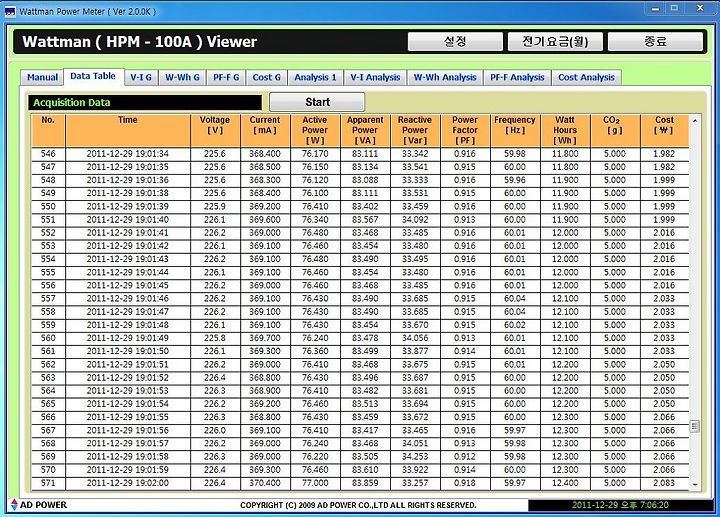Switch to the V-I G tab

coord(141,77)
